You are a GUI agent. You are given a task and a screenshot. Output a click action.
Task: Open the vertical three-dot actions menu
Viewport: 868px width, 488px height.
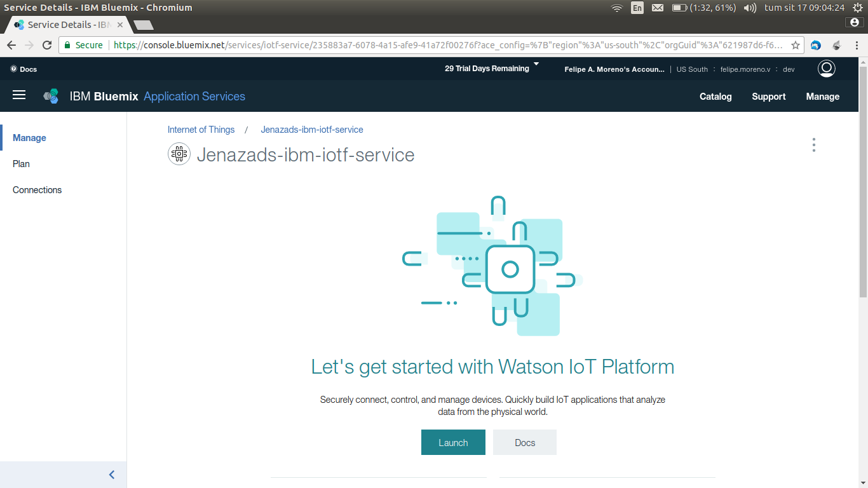[813, 145]
